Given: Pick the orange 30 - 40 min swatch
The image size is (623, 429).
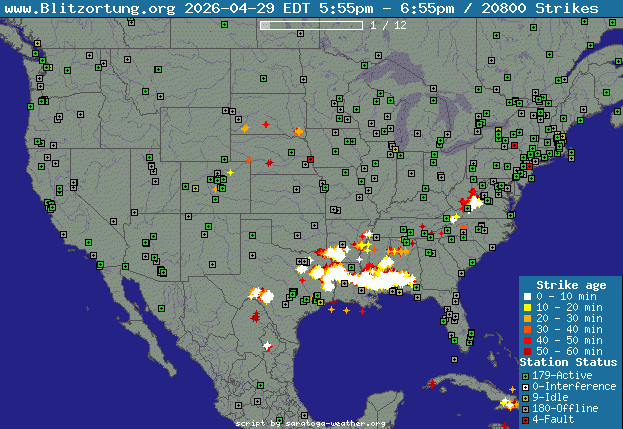Looking at the screenshot, I should coord(527,330).
